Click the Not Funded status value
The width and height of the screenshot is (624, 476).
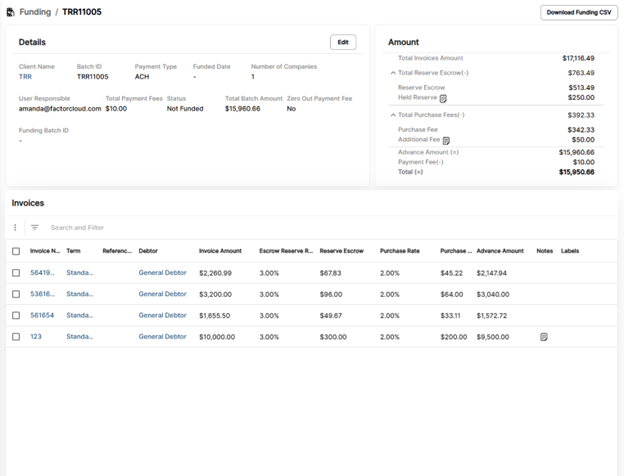[185, 109]
